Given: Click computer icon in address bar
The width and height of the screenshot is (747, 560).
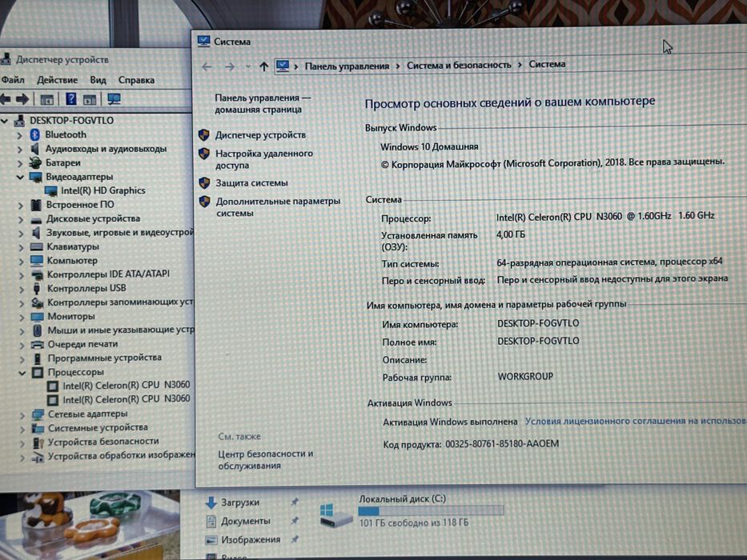Looking at the screenshot, I should click(283, 66).
